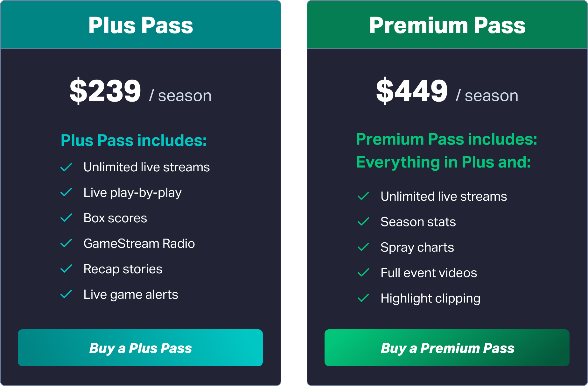Select the Premium Pass header
This screenshot has height=386, width=588.
[447, 25]
